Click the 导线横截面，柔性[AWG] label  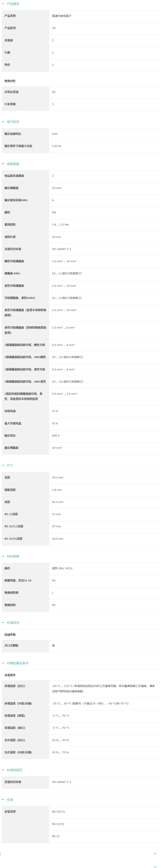tap(20, 298)
